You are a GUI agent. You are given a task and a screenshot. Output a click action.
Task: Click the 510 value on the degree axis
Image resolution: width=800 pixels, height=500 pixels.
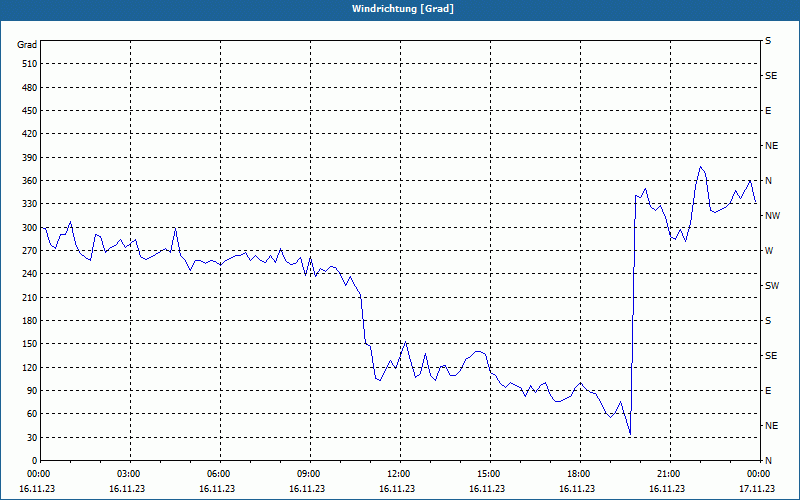pos(30,64)
